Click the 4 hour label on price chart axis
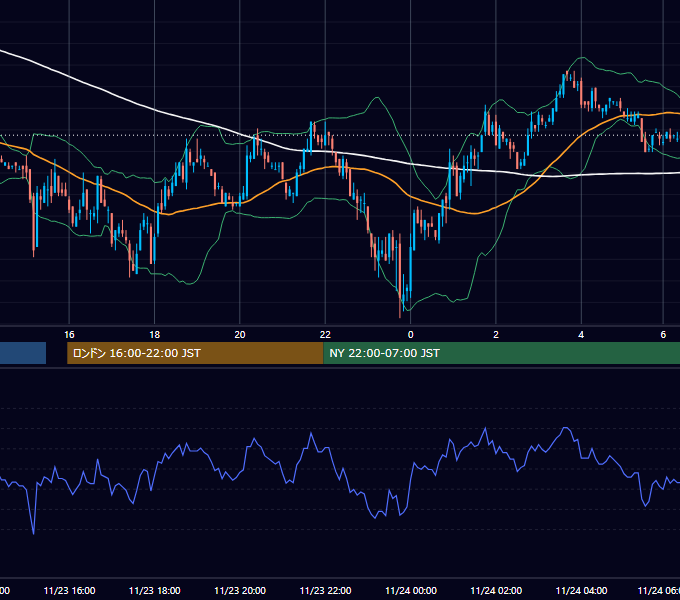The width and height of the screenshot is (680, 600). [x=581, y=335]
